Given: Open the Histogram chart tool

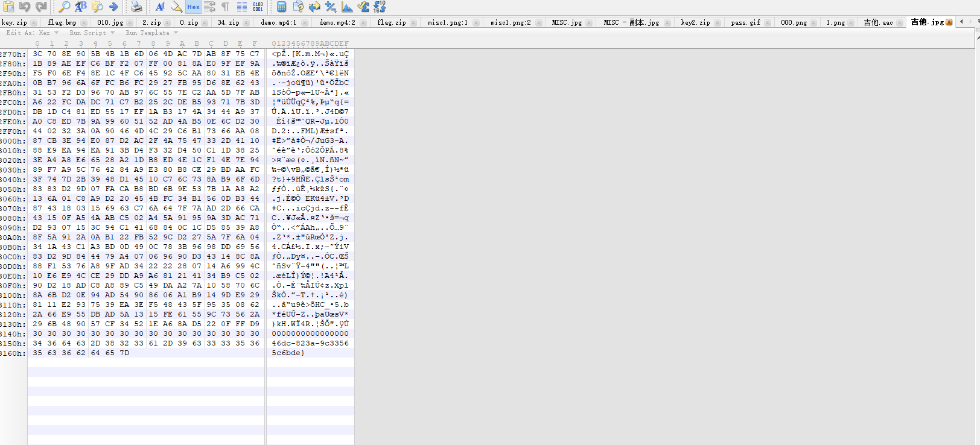Looking at the screenshot, I should [347, 7].
